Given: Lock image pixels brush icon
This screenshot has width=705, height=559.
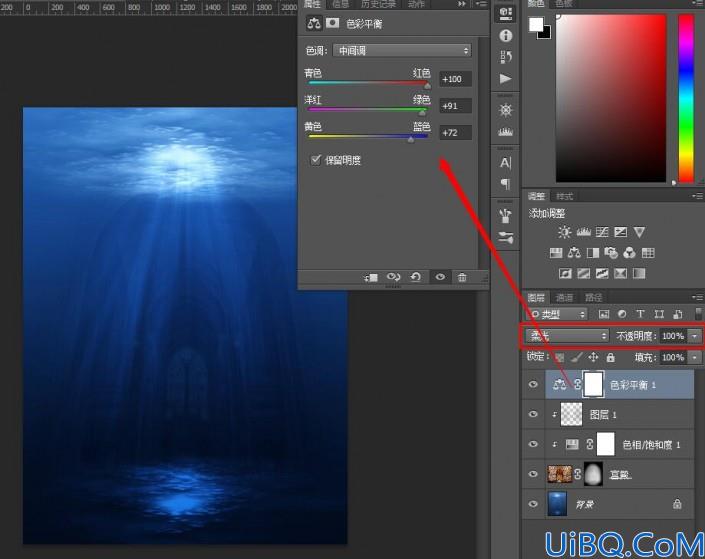Looking at the screenshot, I should tap(577, 358).
